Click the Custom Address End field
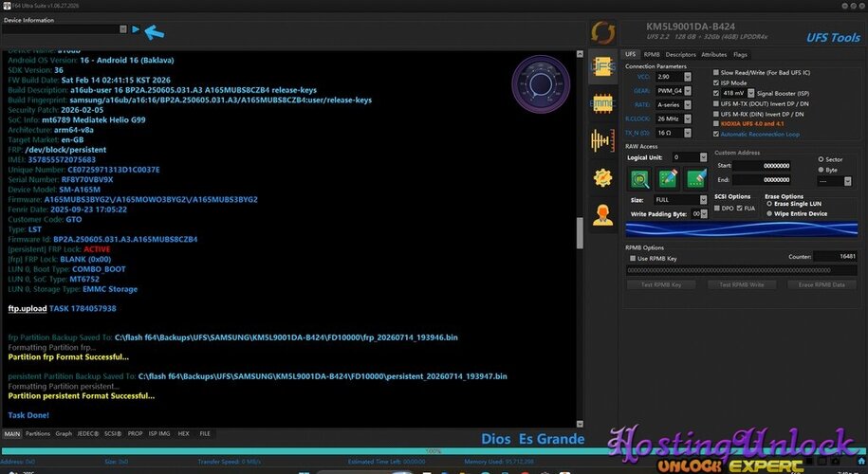Image resolution: width=868 pixels, height=474 pixels. click(x=762, y=180)
